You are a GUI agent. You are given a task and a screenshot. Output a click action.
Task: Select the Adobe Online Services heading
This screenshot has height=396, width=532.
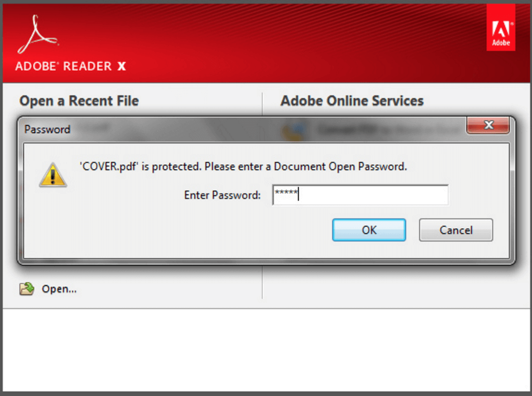coord(352,100)
